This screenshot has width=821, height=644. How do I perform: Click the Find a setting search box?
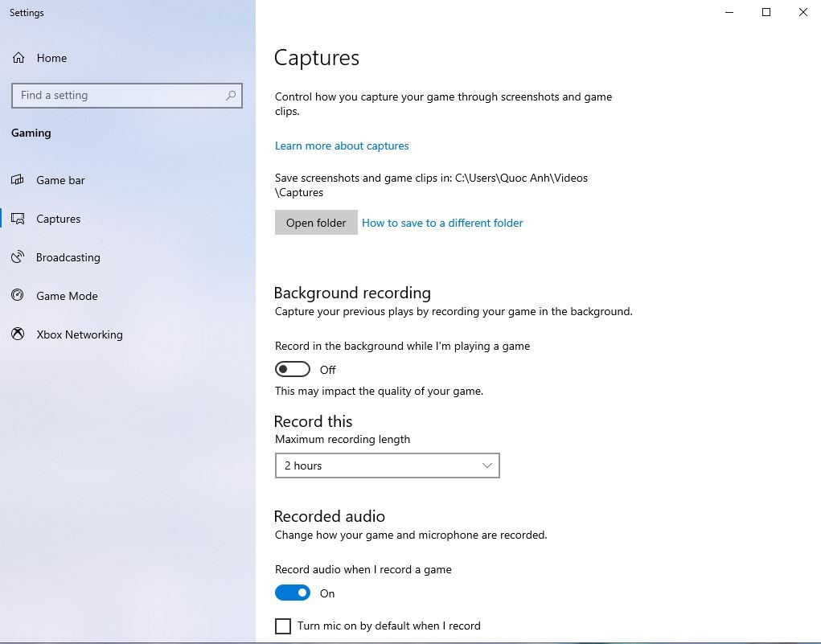pos(127,96)
